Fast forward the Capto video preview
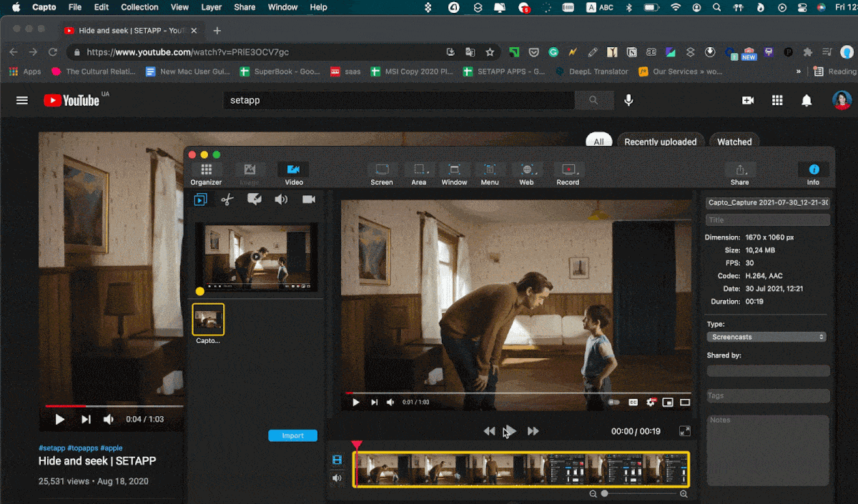The width and height of the screenshot is (858, 504). click(x=533, y=431)
